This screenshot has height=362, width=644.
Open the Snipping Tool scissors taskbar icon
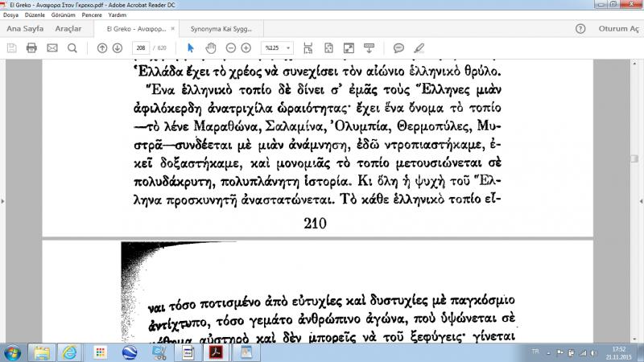(159, 353)
